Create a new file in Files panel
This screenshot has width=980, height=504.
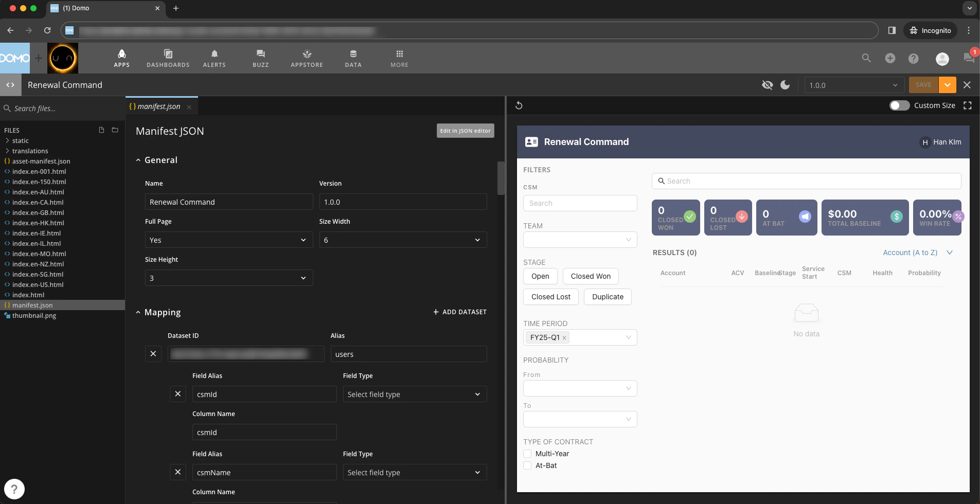101,130
